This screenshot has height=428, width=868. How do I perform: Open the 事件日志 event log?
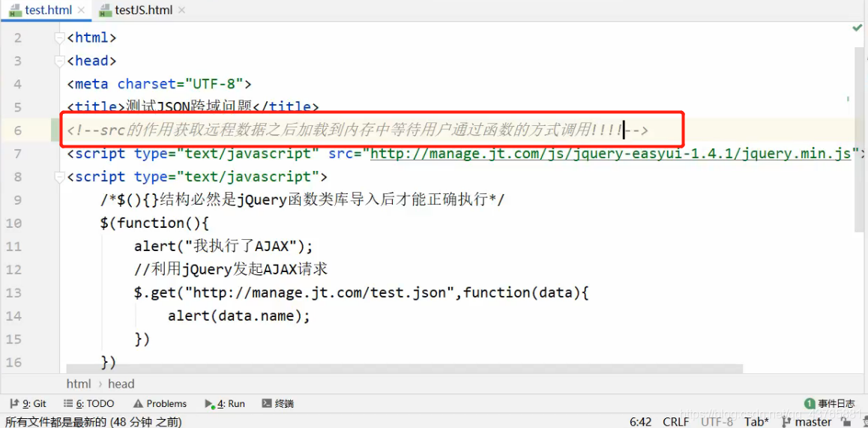[829, 403]
